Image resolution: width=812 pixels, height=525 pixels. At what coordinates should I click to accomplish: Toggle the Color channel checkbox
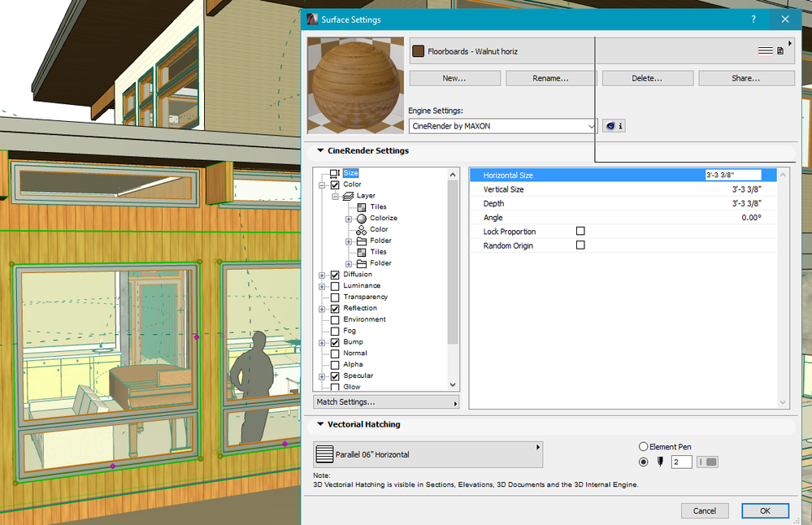(x=335, y=184)
